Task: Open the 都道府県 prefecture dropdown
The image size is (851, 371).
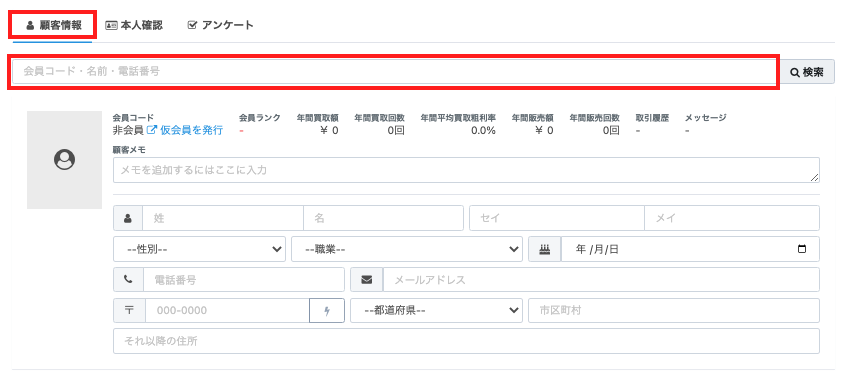Action: pos(436,311)
